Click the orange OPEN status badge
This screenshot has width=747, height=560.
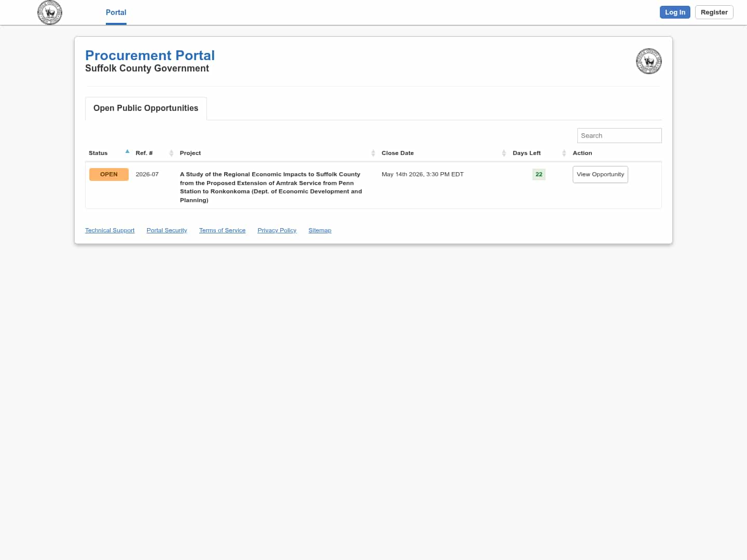click(x=109, y=174)
